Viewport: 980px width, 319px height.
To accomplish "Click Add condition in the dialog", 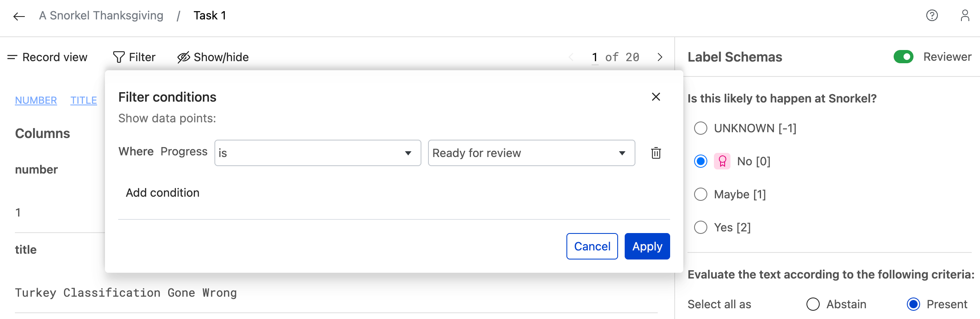I will pos(162,193).
